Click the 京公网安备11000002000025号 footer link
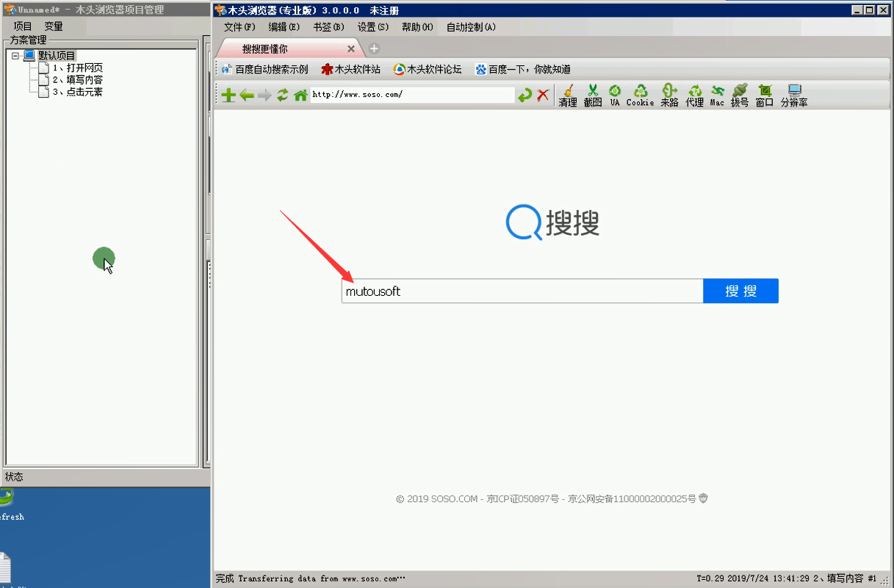Image resolution: width=894 pixels, height=588 pixels. 632,499
